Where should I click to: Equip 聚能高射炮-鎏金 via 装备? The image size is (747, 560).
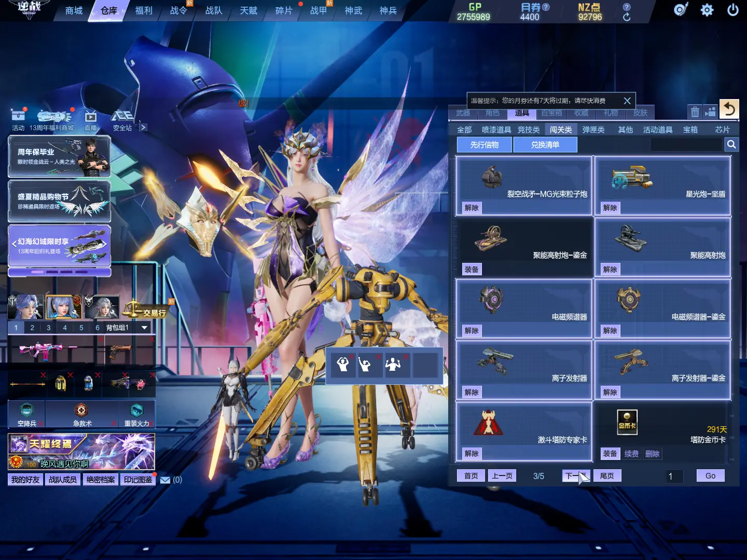point(472,269)
